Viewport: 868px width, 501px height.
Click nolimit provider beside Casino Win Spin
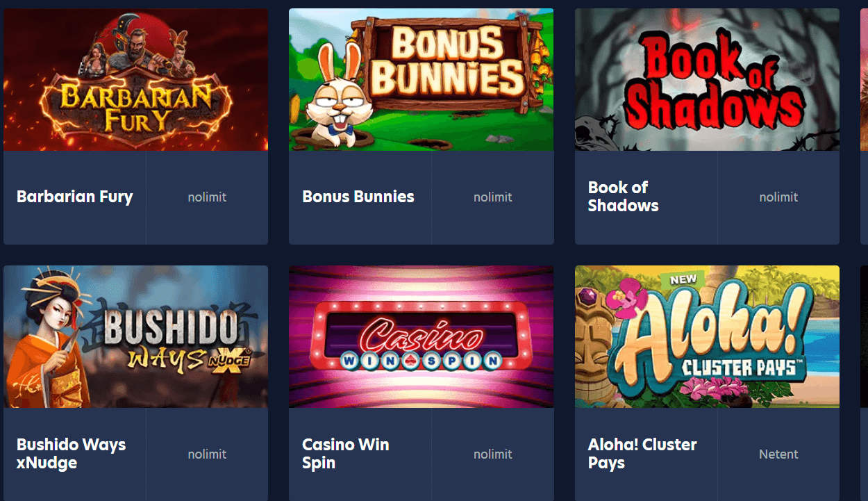pyautogui.click(x=493, y=454)
